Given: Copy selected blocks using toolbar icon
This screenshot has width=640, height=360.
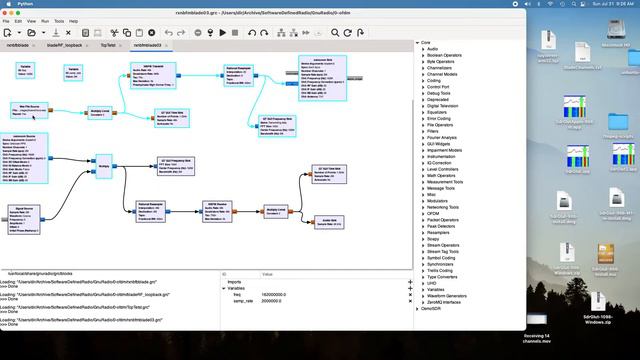Looking at the screenshot, I should tap(127, 33).
